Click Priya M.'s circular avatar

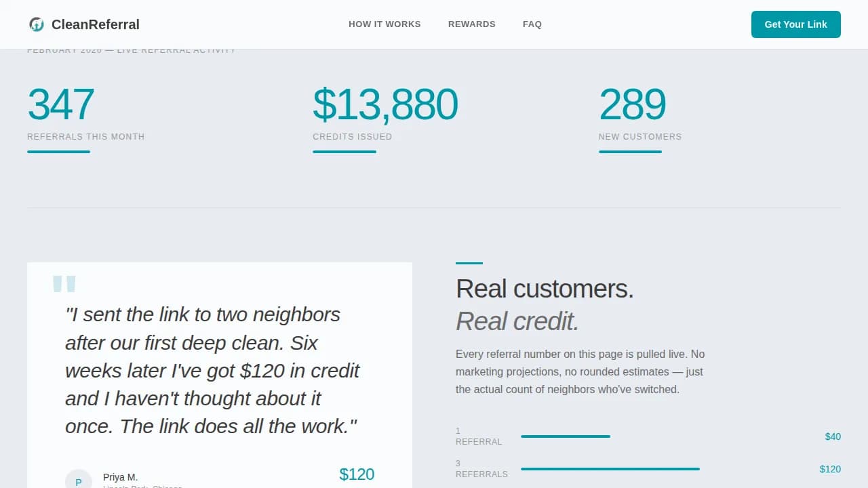point(79,479)
